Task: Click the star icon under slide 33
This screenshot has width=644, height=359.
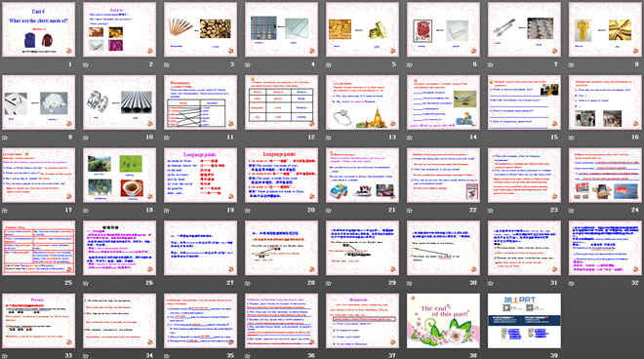Action: [5, 356]
